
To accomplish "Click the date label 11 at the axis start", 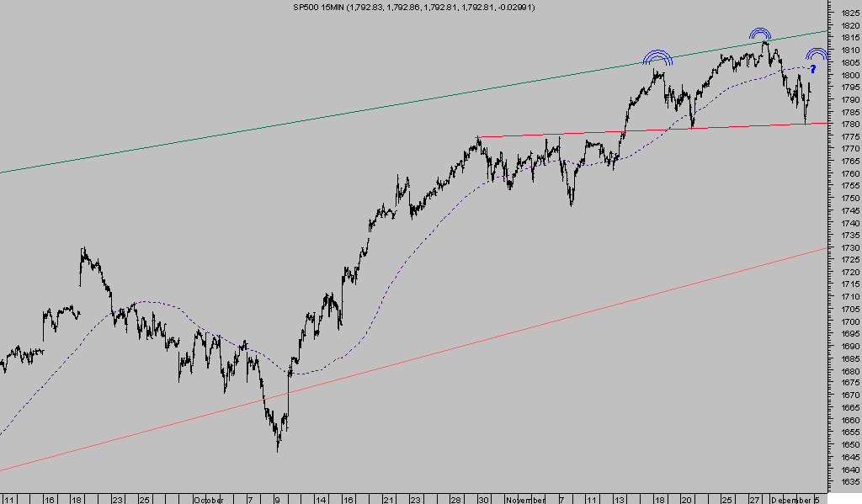I will click(8, 499).
